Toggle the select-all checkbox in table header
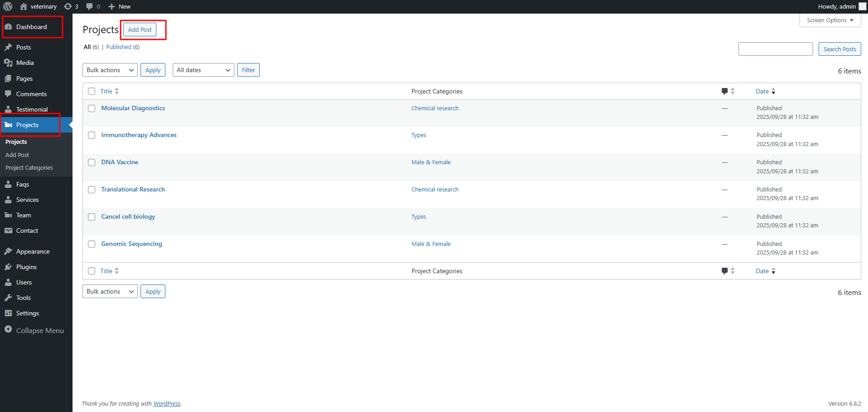The image size is (868, 412). (92, 91)
